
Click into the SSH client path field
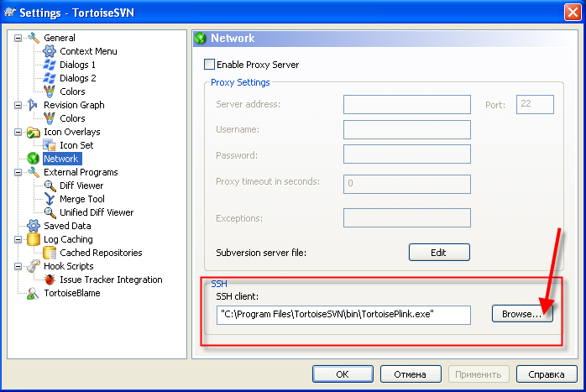click(x=343, y=315)
